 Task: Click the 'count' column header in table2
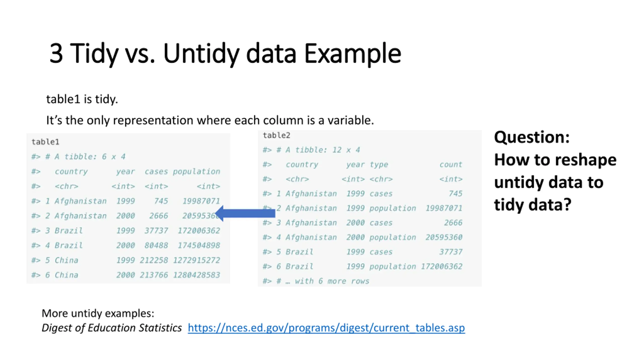click(x=451, y=164)
